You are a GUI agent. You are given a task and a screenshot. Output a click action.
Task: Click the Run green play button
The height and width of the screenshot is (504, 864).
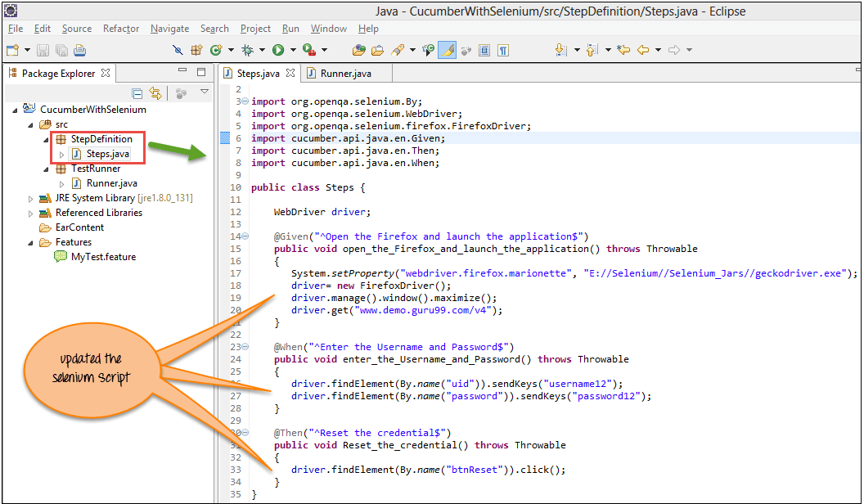pos(278,50)
